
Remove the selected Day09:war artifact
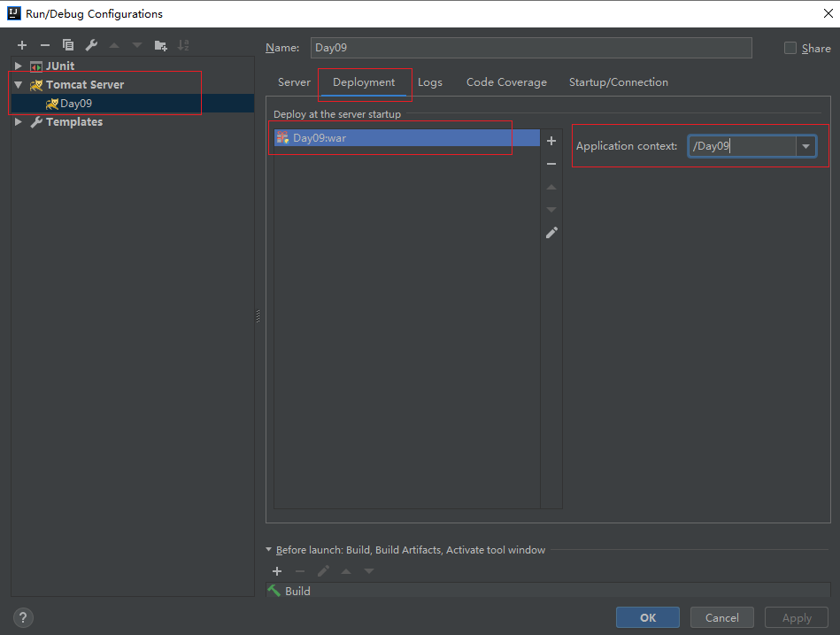(x=551, y=164)
